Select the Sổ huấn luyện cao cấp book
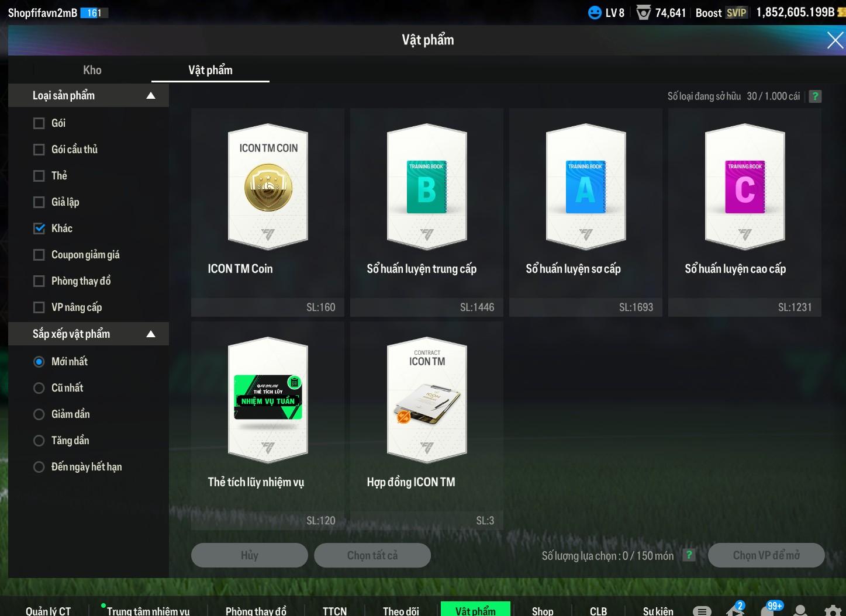 point(744,211)
